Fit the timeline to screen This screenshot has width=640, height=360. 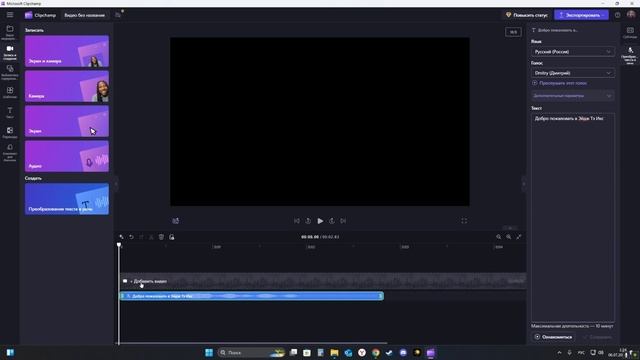tap(519, 237)
